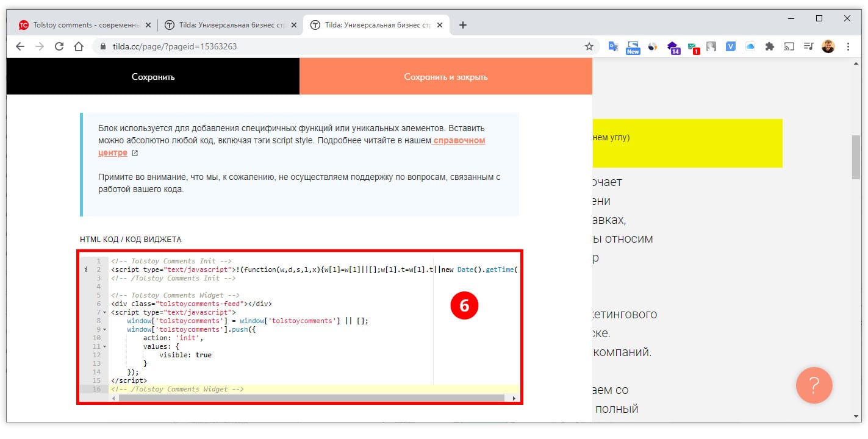Switch to the middle Tilda tab

[231, 25]
